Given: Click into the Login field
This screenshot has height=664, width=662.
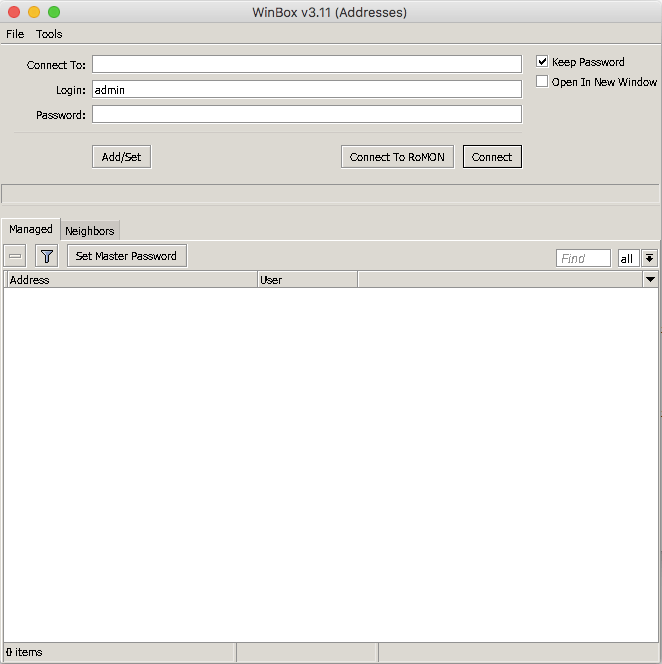Looking at the screenshot, I should (x=307, y=89).
